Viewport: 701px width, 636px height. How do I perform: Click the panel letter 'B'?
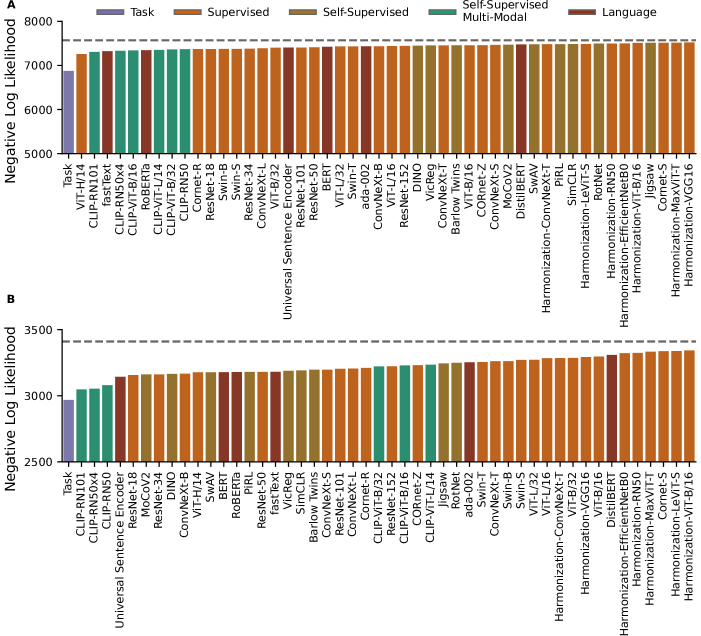click(10, 299)
